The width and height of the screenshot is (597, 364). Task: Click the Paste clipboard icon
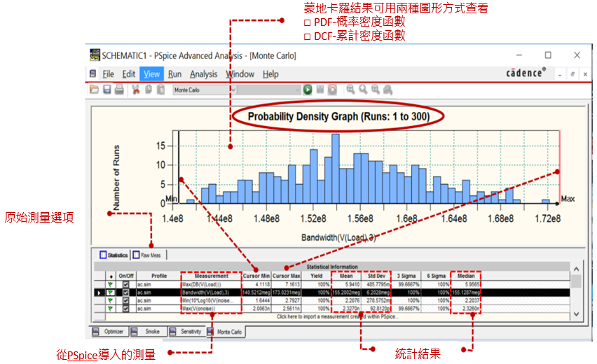pyautogui.click(x=160, y=90)
